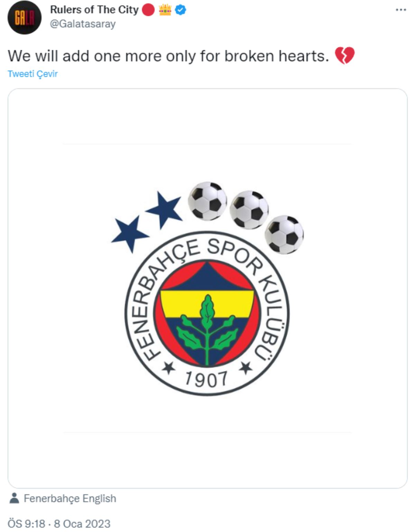Click the middle soccer ball in image
The image size is (415, 532).
coord(249,209)
